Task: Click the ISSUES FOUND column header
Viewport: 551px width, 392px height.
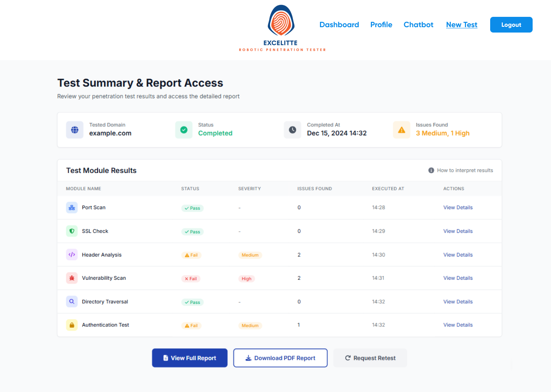Action: click(x=315, y=189)
